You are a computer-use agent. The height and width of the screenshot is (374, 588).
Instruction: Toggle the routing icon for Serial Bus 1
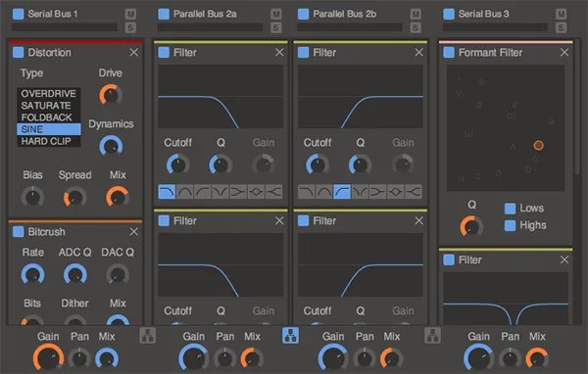pyautogui.click(x=147, y=336)
